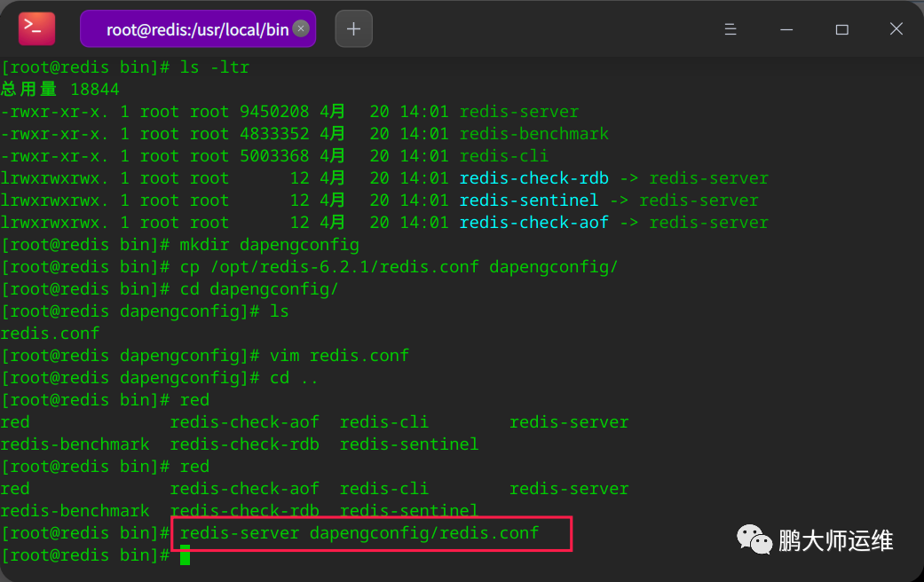Open a new terminal tab with plus
The width and height of the screenshot is (924, 582).
[353, 28]
